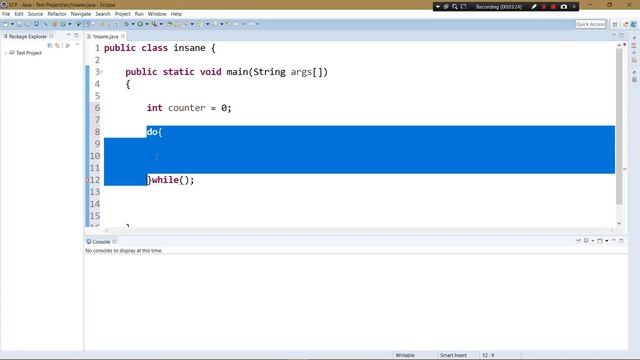The height and width of the screenshot is (360, 640).
Task: Maximize the Package Explorer view
Action: coord(76,36)
